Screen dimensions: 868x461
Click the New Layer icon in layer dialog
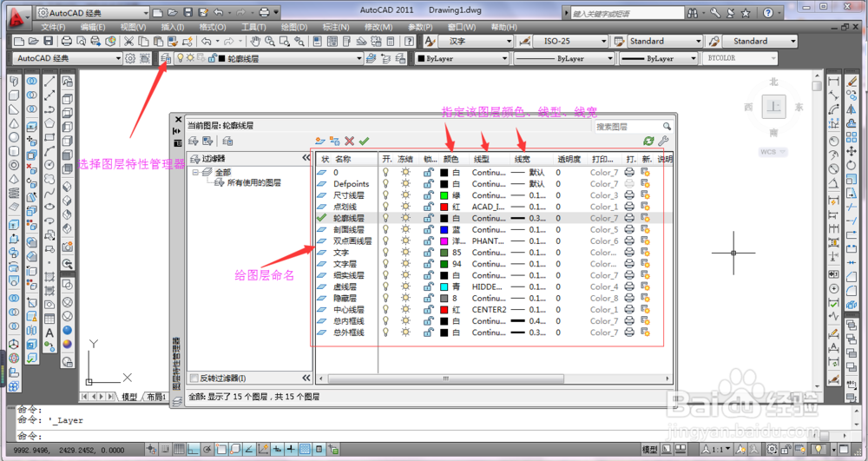319,142
